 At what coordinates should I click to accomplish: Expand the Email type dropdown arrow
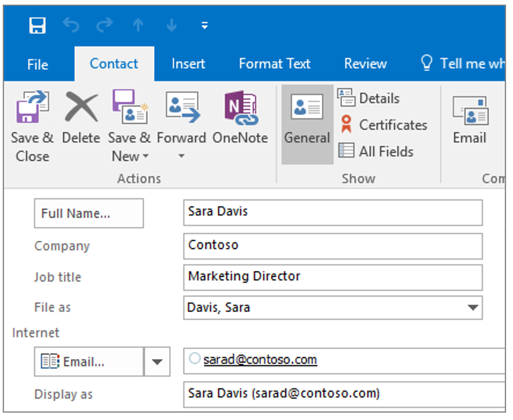pos(157,362)
